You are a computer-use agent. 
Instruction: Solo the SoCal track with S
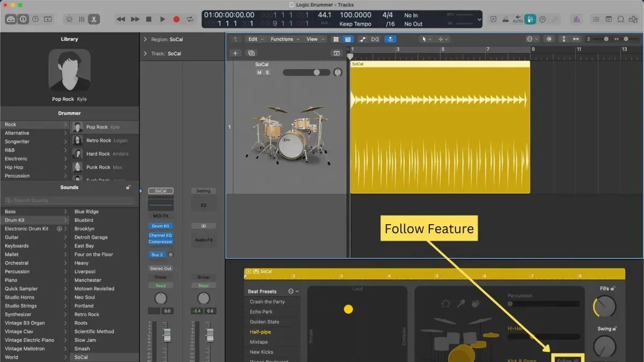[x=267, y=72]
